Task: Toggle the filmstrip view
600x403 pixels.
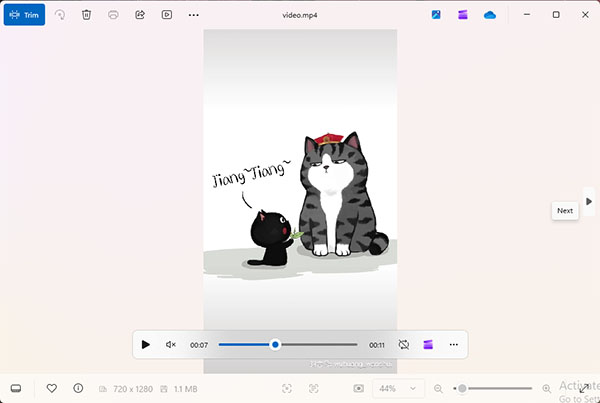Action: pos(16,388)
